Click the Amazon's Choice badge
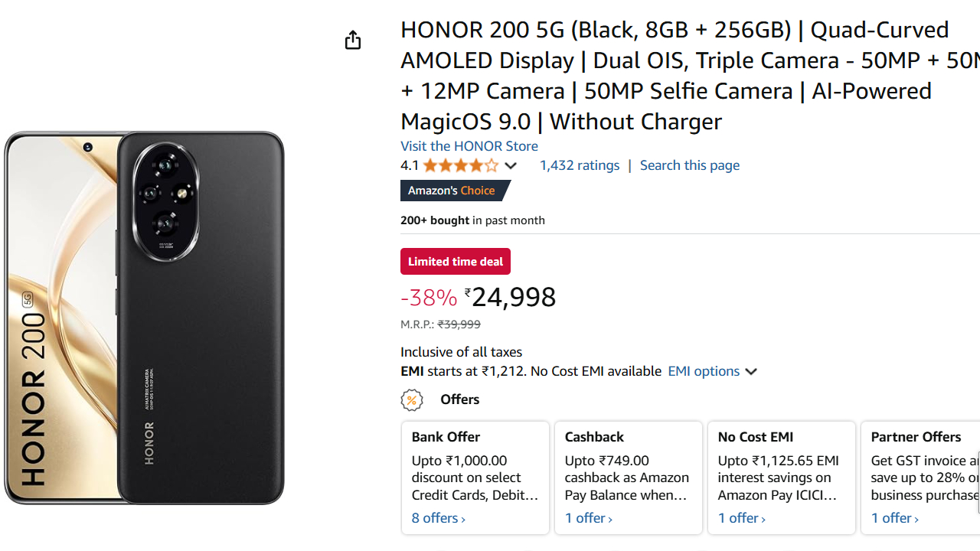The image size is (980, 551). pos(452,191)
